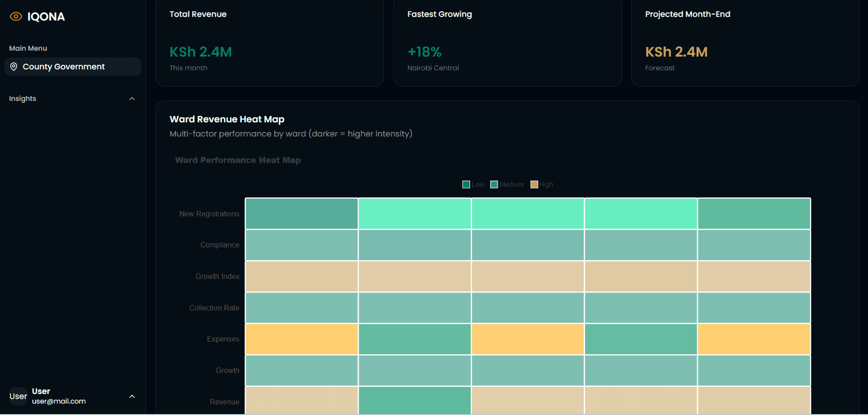Click the first New Registrations heat map cell

point(302,214)
